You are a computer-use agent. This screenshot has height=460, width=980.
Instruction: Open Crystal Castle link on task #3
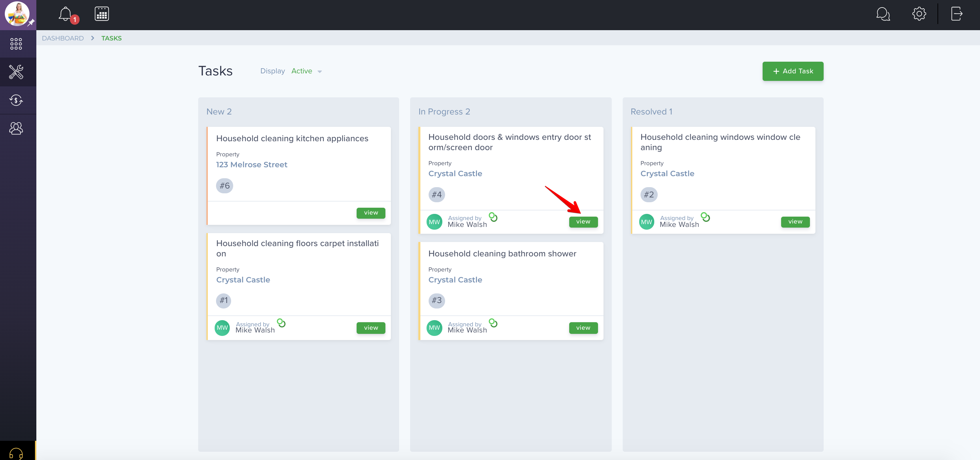point(455,280)
